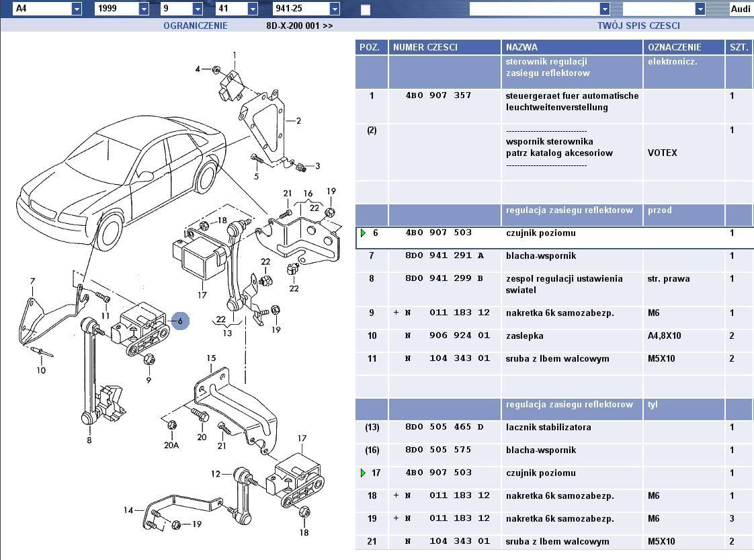Click zespol regulacji ustawienia swiatel name
754x560 pixels.
564,284
